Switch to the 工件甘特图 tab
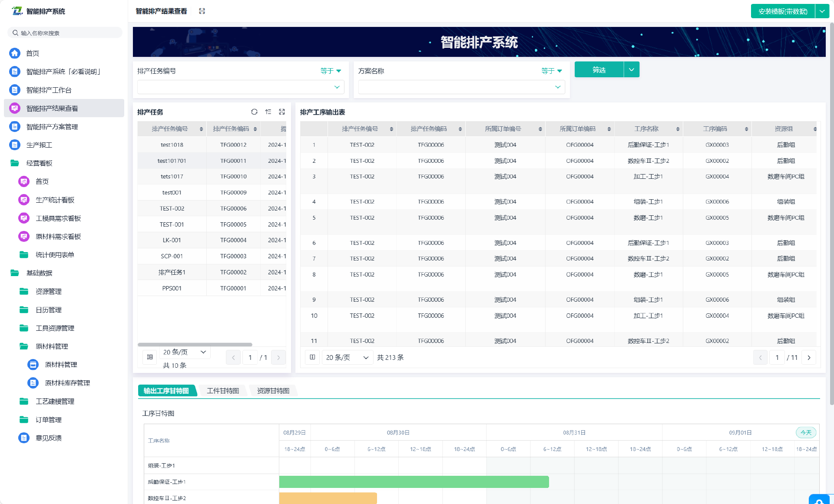The image size is (834, 504). click(x=223, y=391)
